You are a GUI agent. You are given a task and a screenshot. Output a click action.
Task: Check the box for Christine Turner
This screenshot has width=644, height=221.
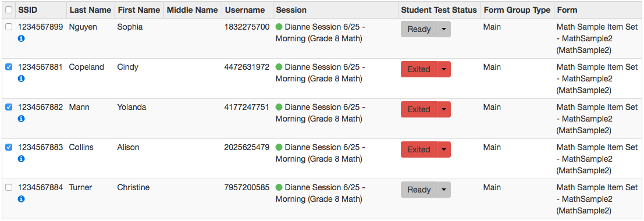click(9, 187)
